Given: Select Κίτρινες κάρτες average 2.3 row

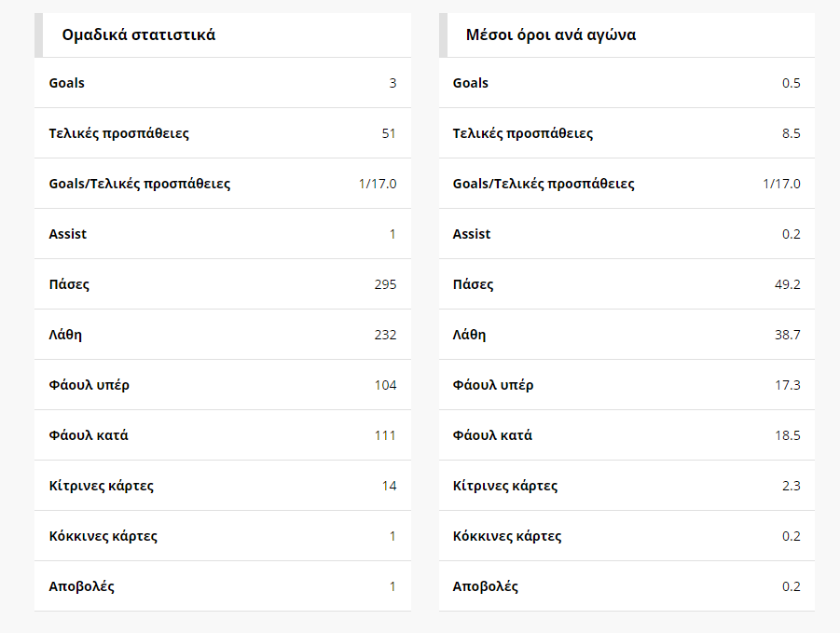Looking at the screenshot, I should (x=627, y=486).
